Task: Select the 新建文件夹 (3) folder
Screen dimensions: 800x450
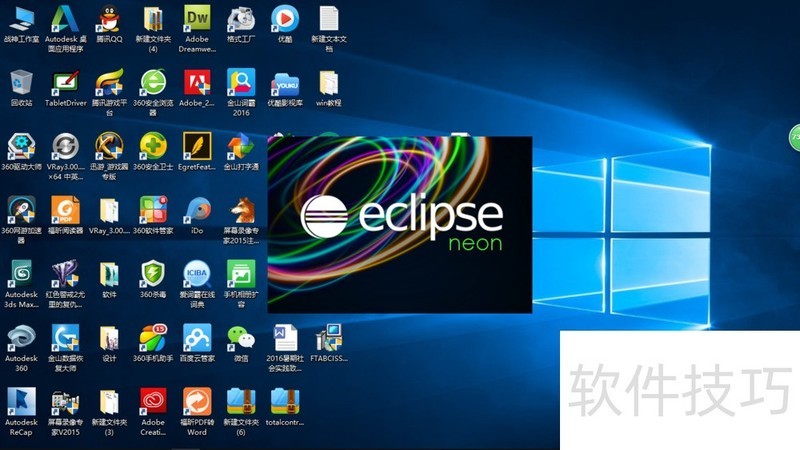Action: click(x=109, y=402)
